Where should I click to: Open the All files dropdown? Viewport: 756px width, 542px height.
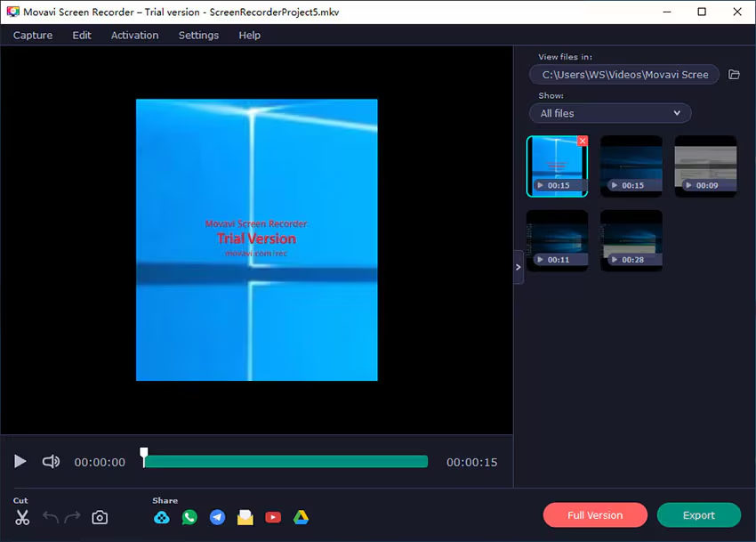610,113
